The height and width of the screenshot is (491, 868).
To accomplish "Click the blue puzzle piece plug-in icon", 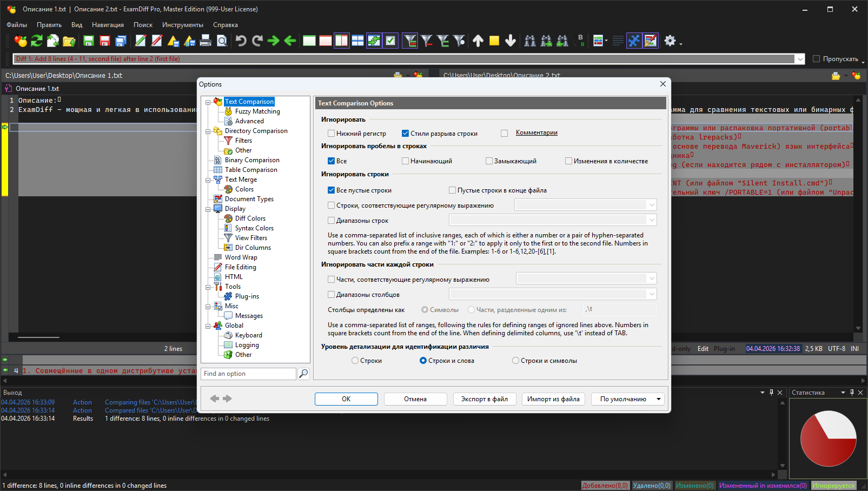I will [634, 41].
